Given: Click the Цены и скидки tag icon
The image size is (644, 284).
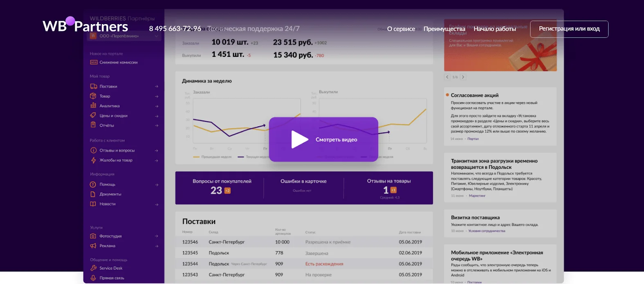Looking at the screenshot, I should pyautogui.click(x=93, y=115).
